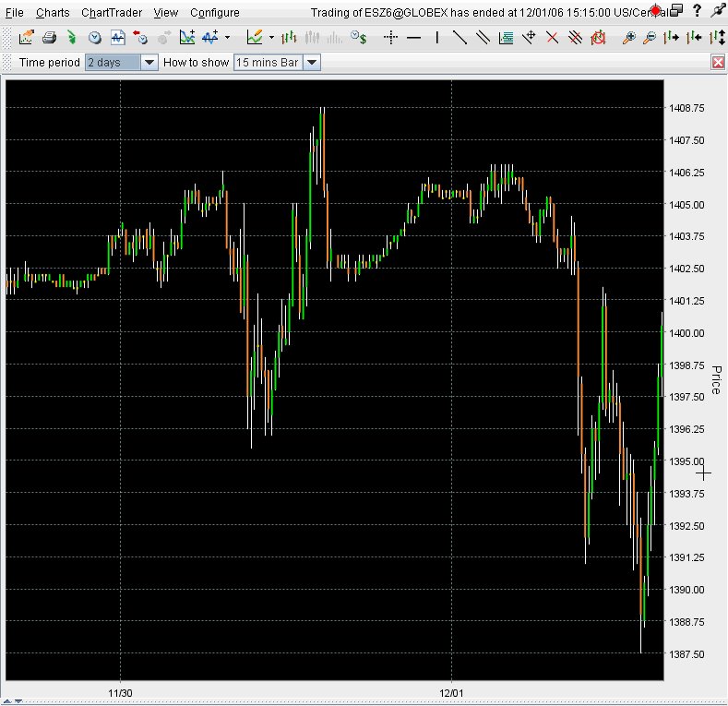Click the pushpin icon at top right
The height and width of the screenshot is (706, 728).
click(x=718, y=10)
